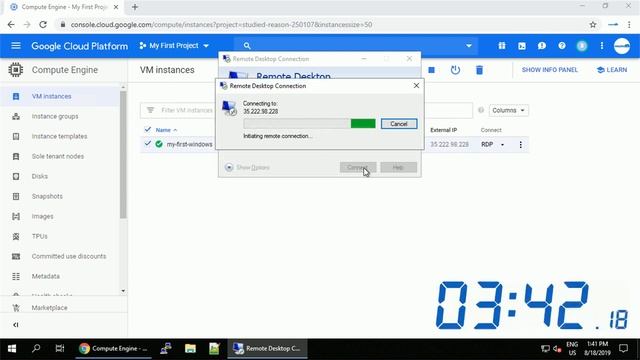Viewport: 640px width, 360px height.
Task: Click the help icon beside Columns
Action: pos(481,110)
